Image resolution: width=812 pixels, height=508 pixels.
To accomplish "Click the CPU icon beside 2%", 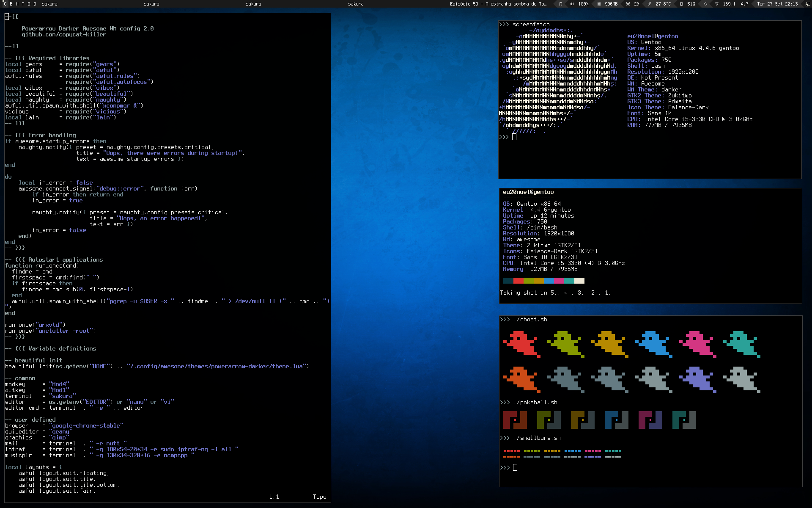I will tap(628, 4).
